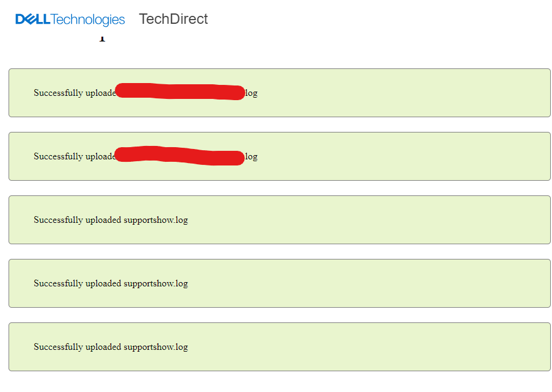Click the red redaction in the second message
This screenshot has height=392, width=552.
coord(180,156)
